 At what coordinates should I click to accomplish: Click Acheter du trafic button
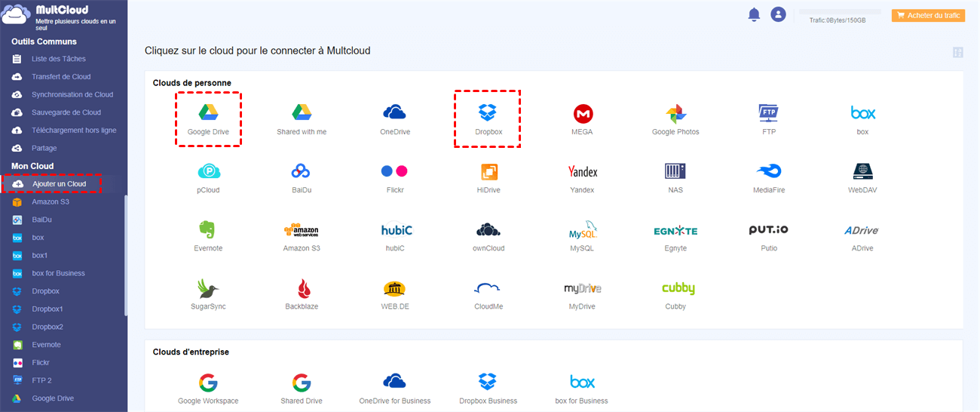928,15
